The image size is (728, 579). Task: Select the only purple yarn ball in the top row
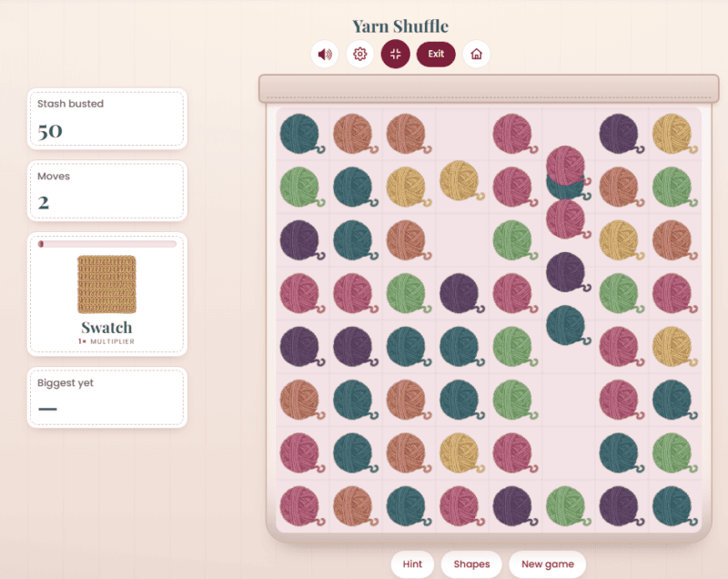click(622, 134)
